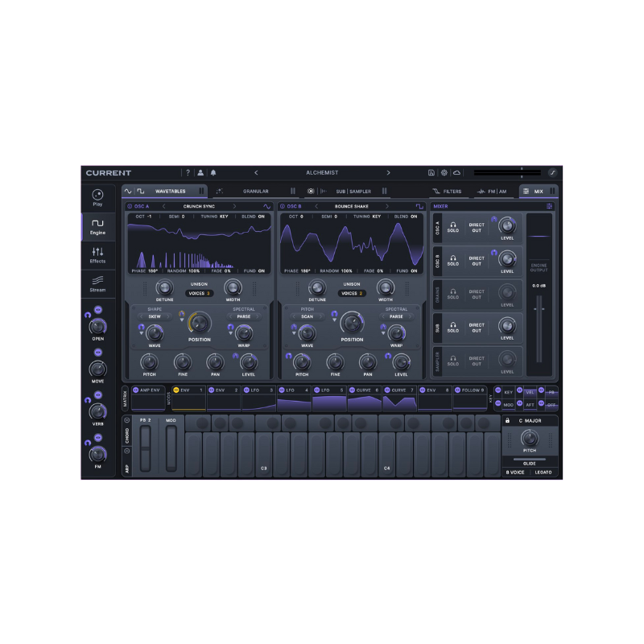Click right arrow of OSC B SCAN selector
This screenshot has height=644, width=644.
pos(320,316)
